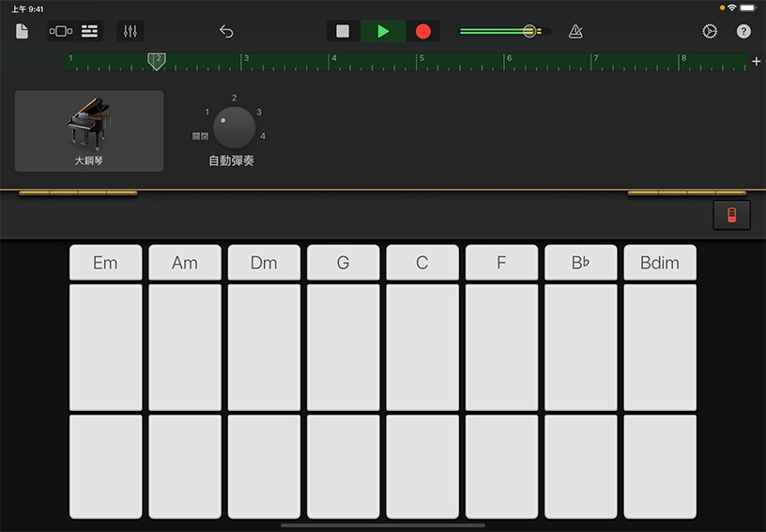Start playback with play button
766x532 pixels.
click(383, 31)
